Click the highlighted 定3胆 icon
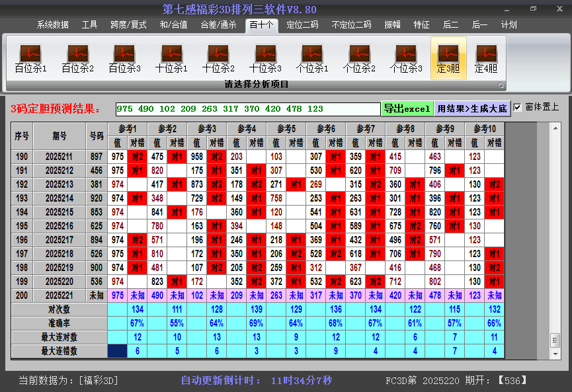The image size is (572, 392). pyautogui.click(x=448, y=58)
